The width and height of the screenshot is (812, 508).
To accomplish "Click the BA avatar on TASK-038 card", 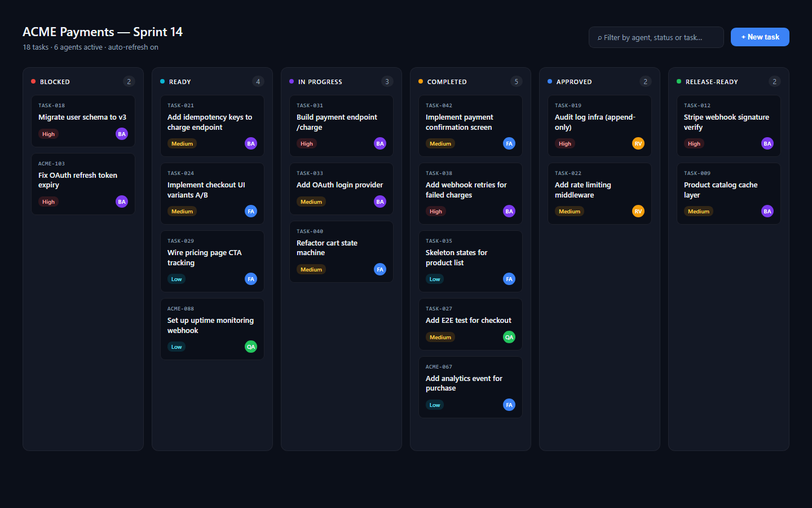I will tap(509, 211).
